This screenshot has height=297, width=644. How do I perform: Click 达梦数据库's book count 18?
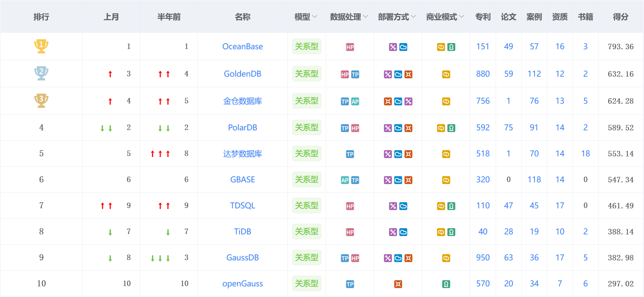point(586,154)
